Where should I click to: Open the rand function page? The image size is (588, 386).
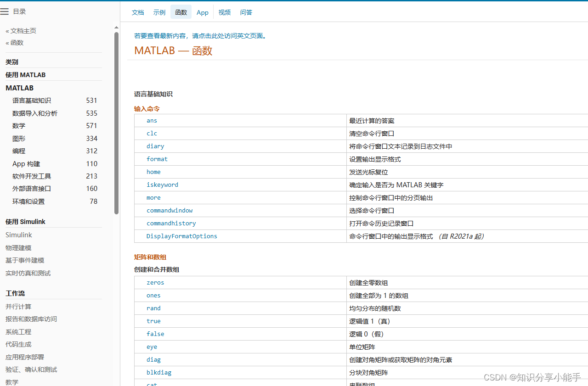coord(153,308)
